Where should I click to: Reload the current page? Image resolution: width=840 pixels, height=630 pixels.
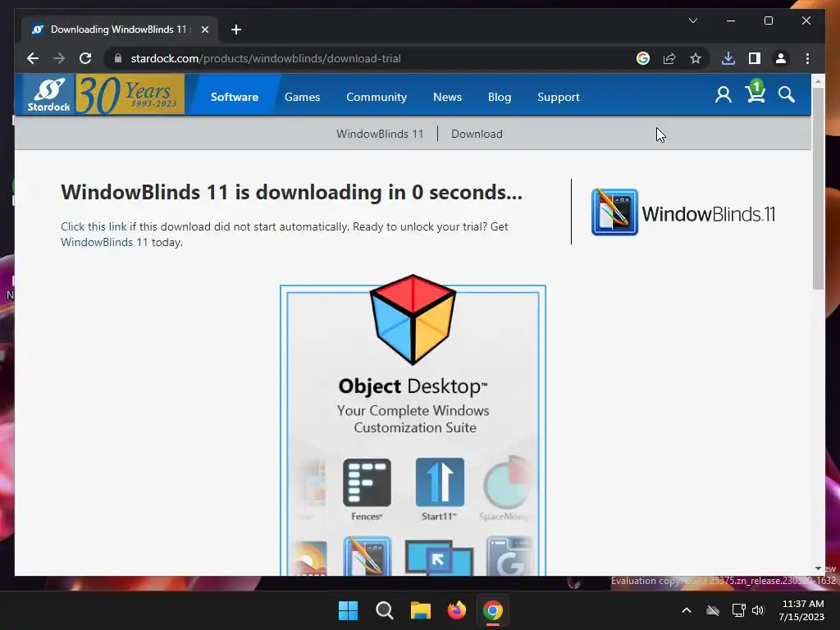[x=85, y=58]
